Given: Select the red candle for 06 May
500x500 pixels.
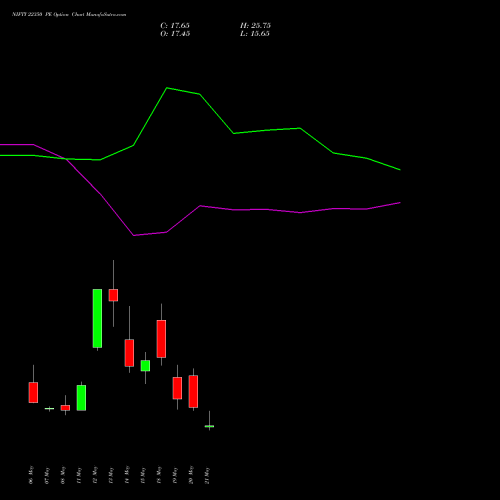Looking at the screenshot, I should tap(33, 392).
